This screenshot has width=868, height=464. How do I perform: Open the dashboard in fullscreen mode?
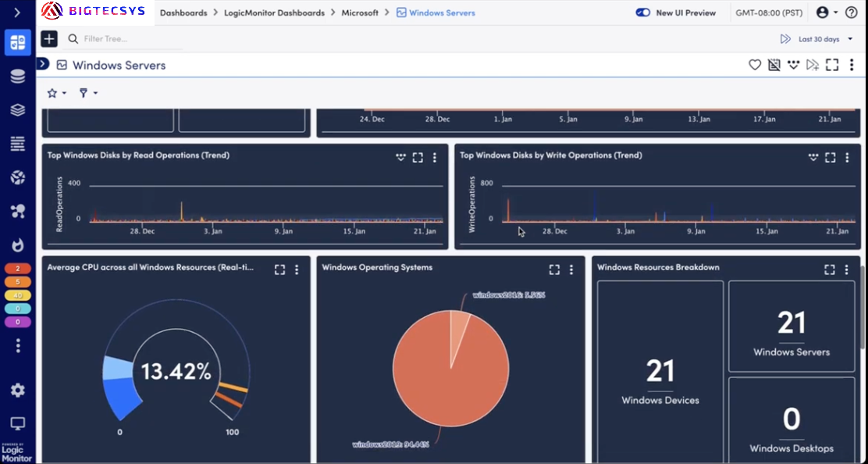pyautogui.click(x=832, y=66)
